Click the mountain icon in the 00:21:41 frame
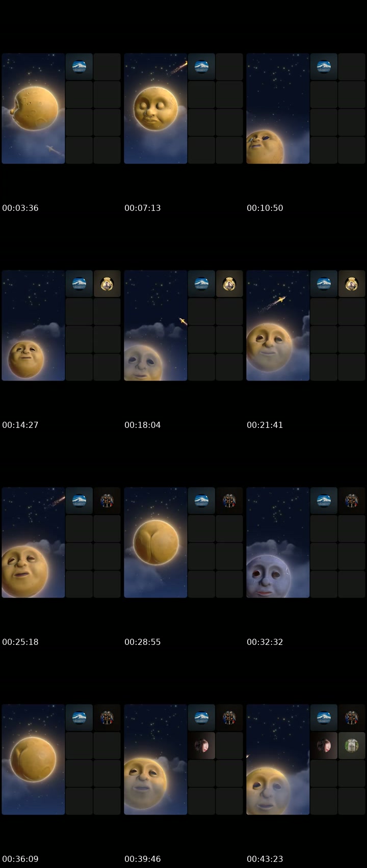This screenshot has height=868, width=367. click(324, 284)
